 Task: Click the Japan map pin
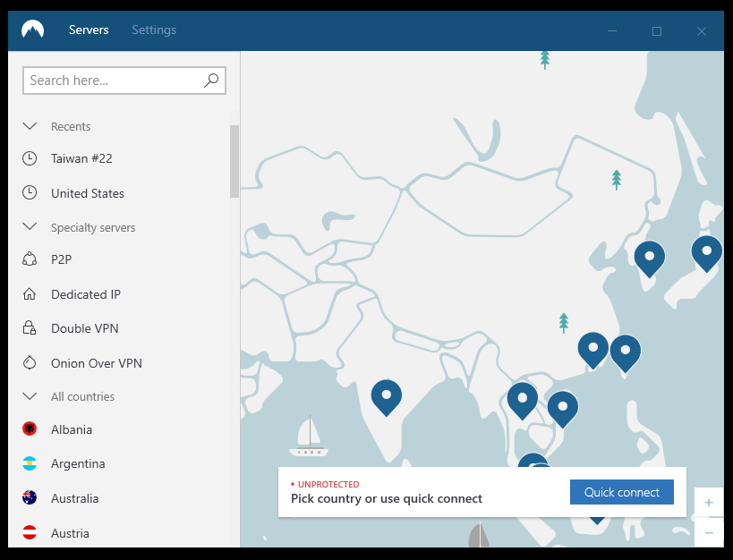pos(707,254)
